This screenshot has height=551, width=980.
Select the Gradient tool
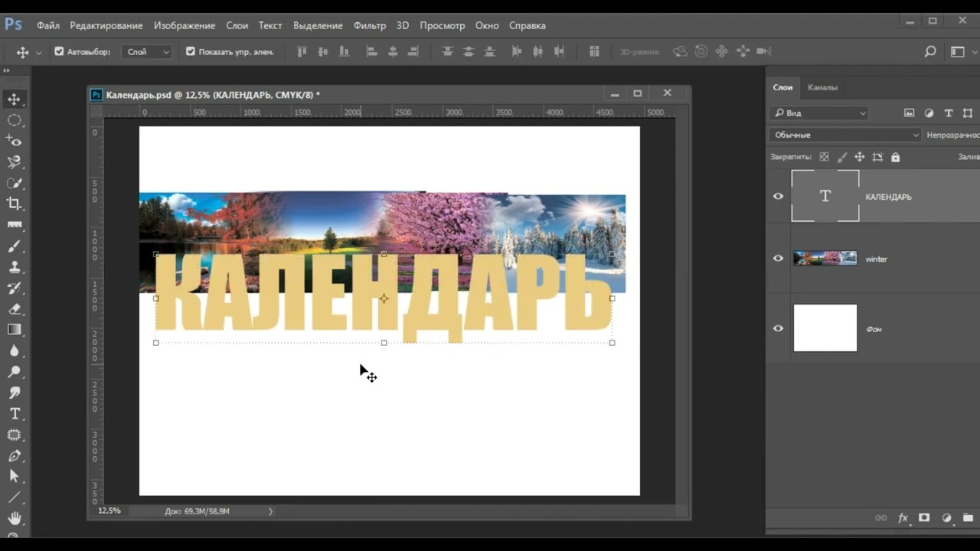15,329
